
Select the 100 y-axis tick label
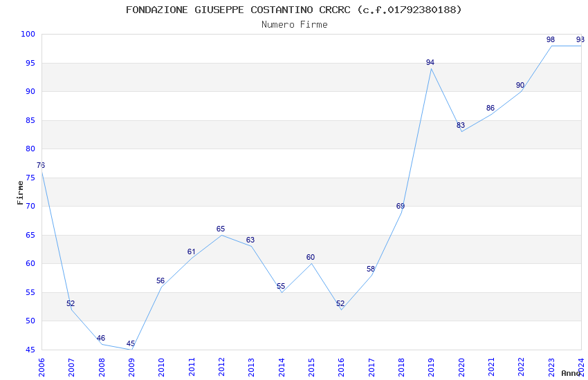tap(28, 34)
